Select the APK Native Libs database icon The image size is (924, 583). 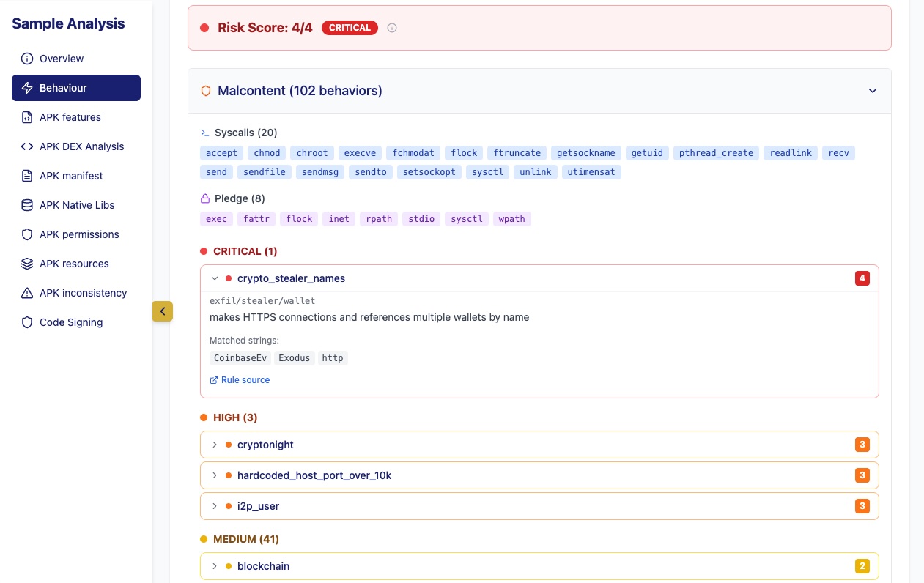[28, 205]
